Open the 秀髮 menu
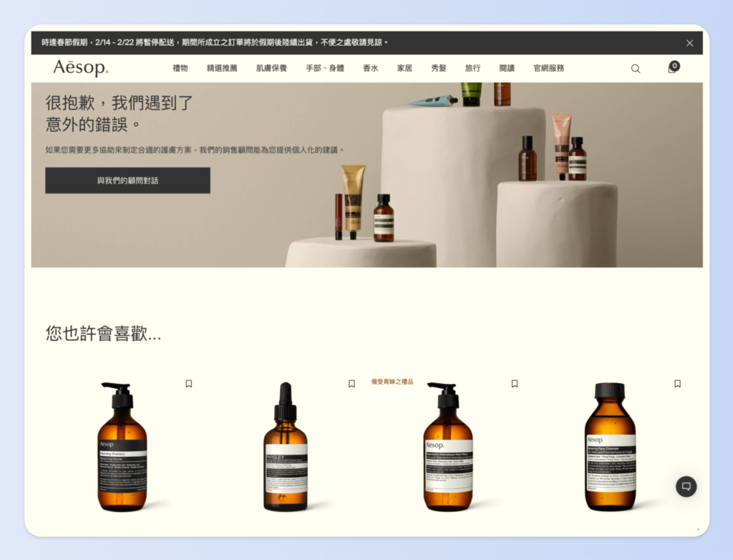 click(x=439, y=68)
